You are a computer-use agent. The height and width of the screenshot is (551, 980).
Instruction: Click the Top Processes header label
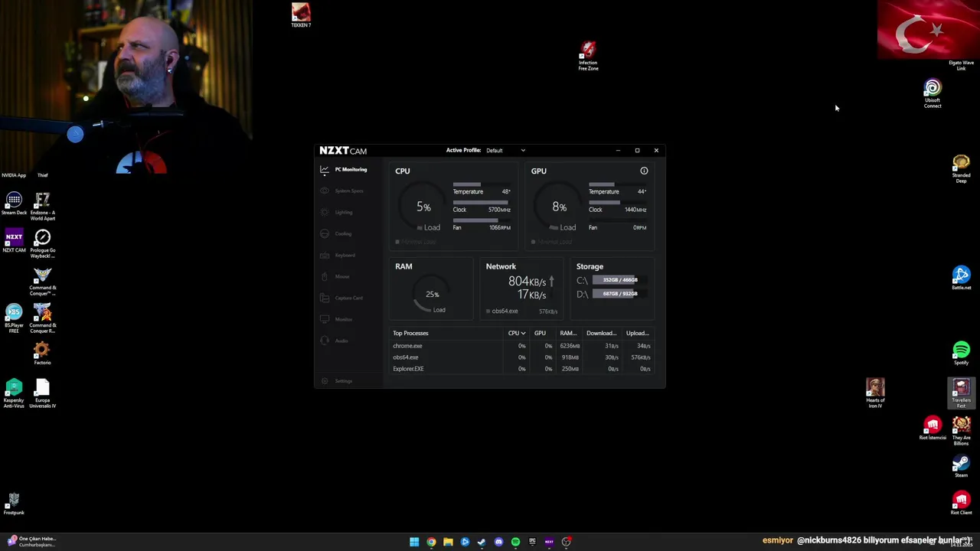click(x=410, y=333)
